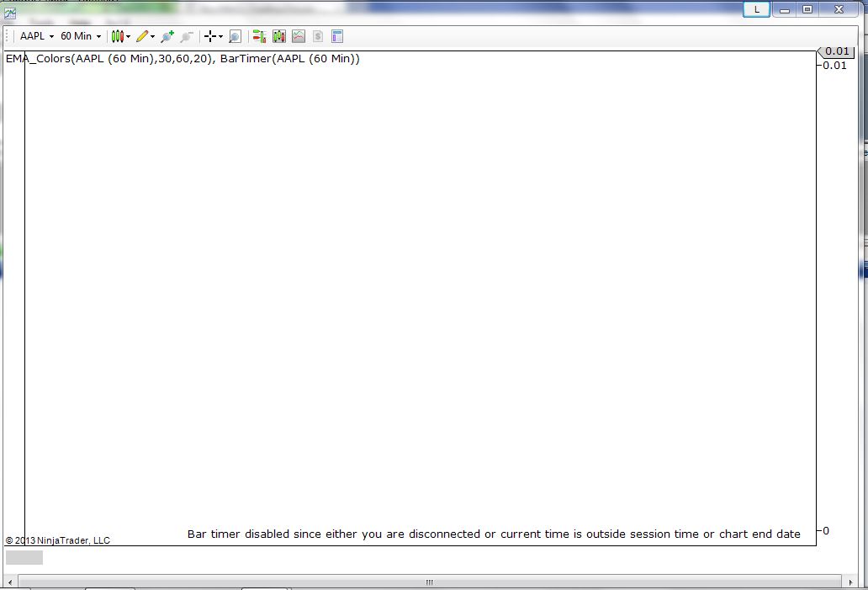The image size is (868, 590).
Task: Select the crosshair cursor icon
Action: point(210,36)
